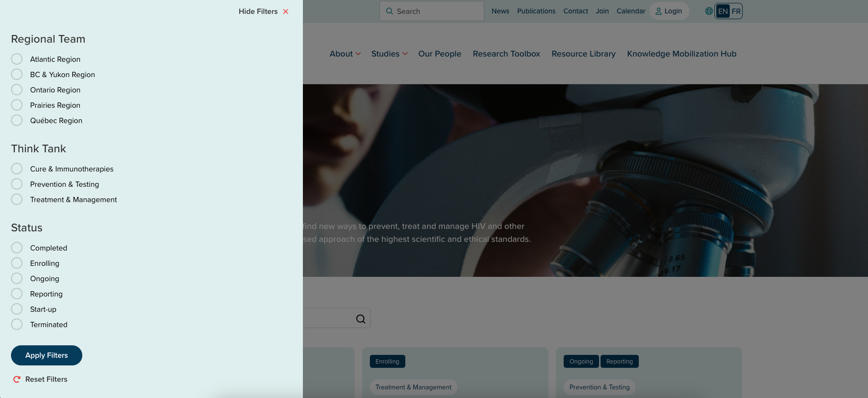Select EN language option
868x398 pixels.
tap(723, 11)
